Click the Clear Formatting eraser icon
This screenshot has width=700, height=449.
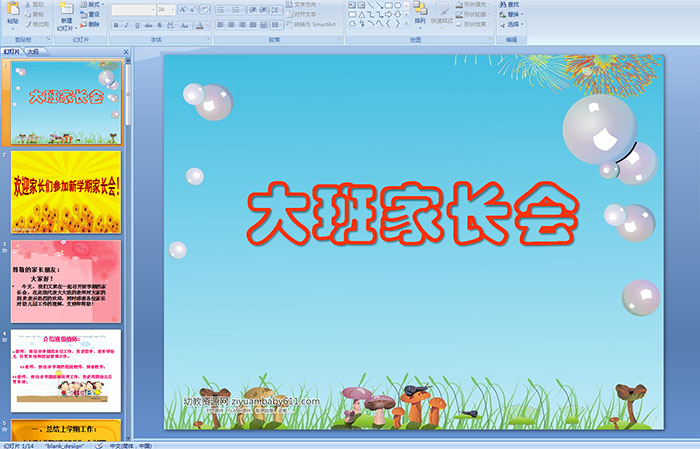pyautogui.click(x=205, y=9)
